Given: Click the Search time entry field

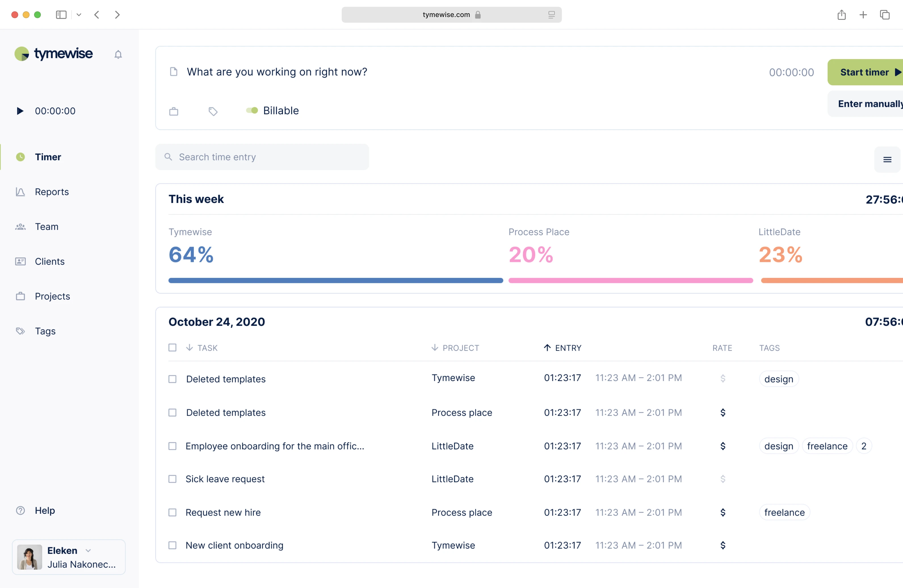Looking at the screenshot, I should [262, 157].
